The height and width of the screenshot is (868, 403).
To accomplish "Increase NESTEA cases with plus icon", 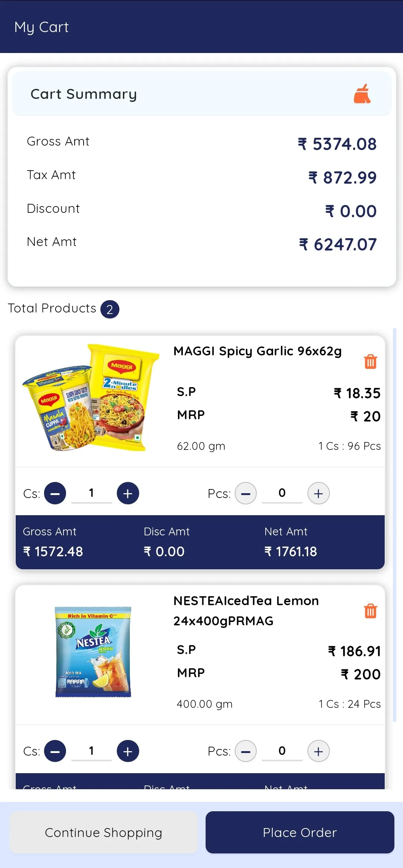I will click(x=128, y=751).
